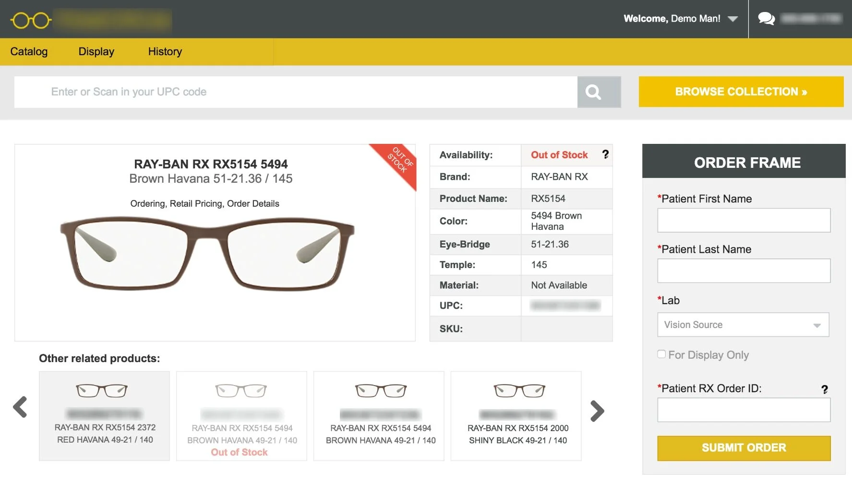Go to previous related products arrow
This screenshot has height=504, width=852.
tap(20, 407)
